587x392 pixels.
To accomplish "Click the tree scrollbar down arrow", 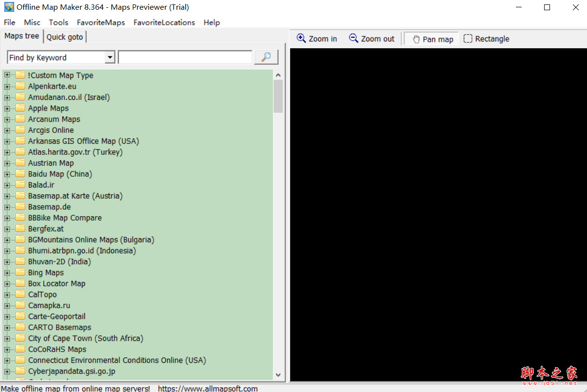I will tap(278, 375).
